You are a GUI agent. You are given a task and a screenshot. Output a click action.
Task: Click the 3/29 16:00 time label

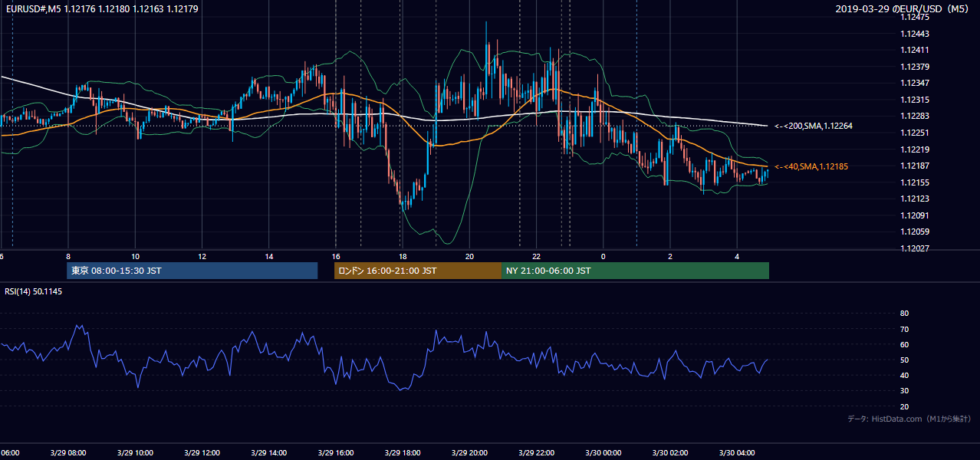335,452
